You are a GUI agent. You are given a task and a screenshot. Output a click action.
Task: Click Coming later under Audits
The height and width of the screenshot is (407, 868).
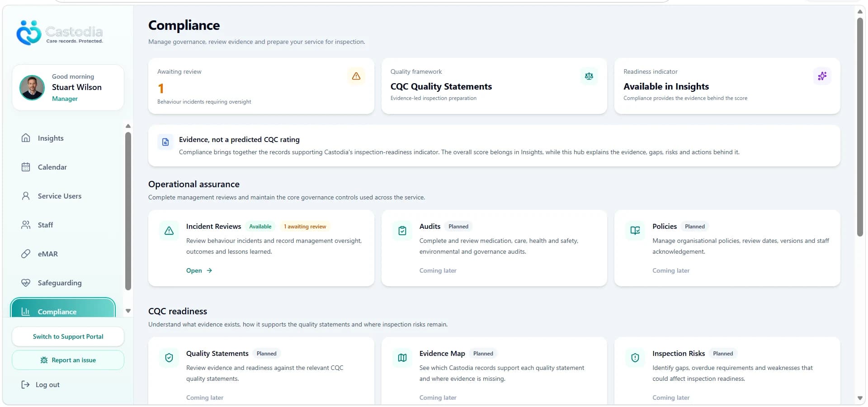coord(438,270)
